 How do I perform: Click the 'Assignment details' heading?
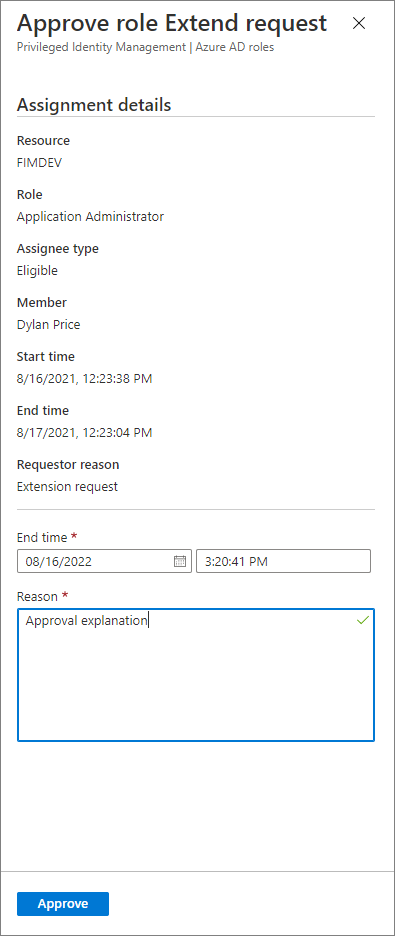(x=94, y=105)
